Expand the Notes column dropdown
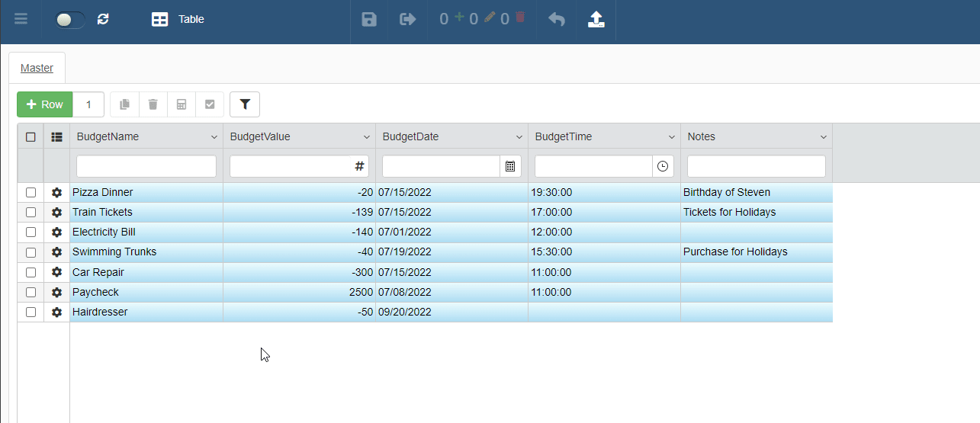This screenshot has height=423, width=980. click(x=824, y=137)
